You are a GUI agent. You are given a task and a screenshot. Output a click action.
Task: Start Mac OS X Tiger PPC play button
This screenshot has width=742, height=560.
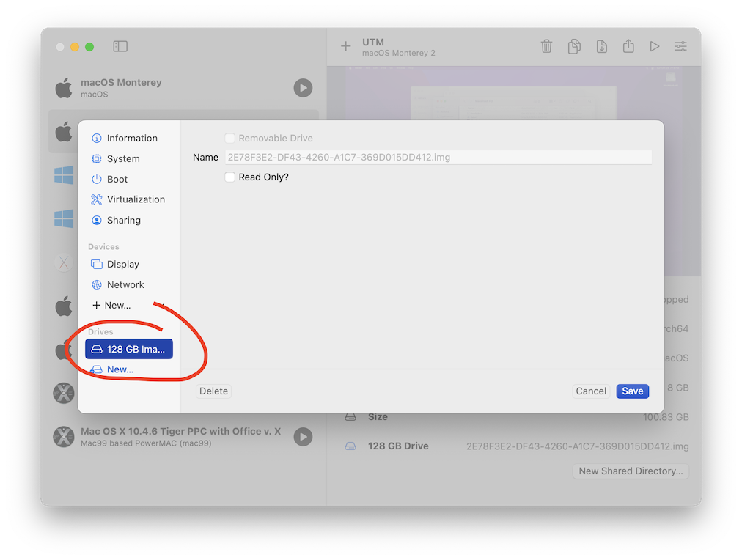click(303, 437)
